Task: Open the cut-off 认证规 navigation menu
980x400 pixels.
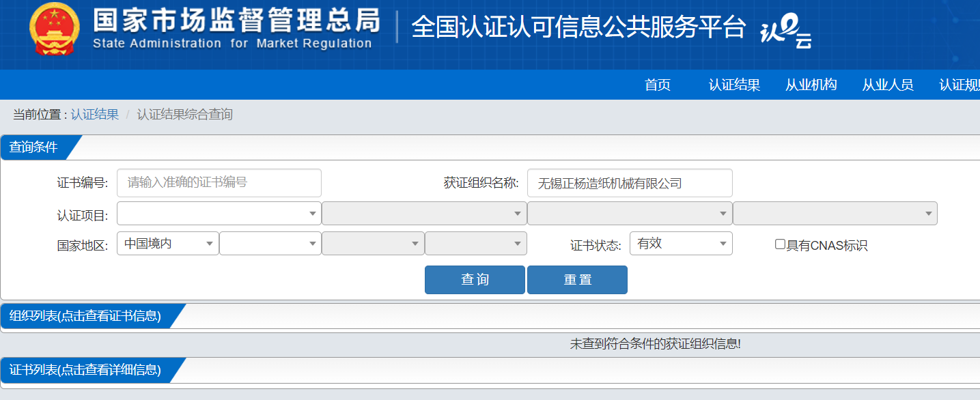Action: 960,85
